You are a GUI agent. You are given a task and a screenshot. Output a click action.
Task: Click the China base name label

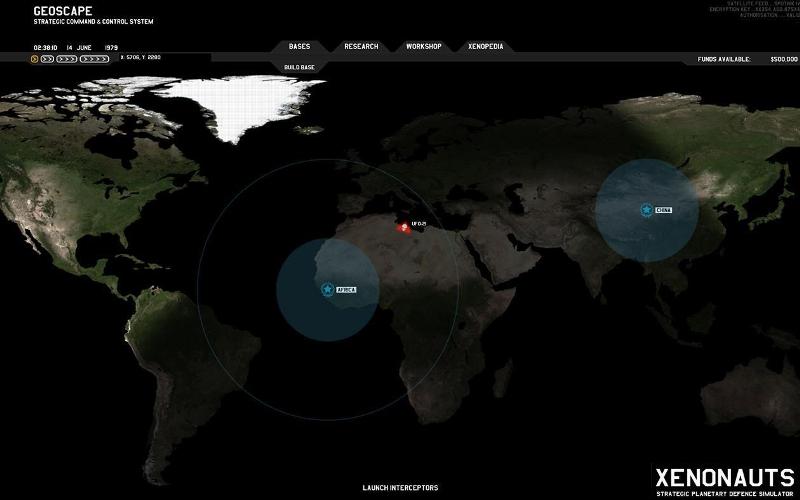[x=664, y=210]
